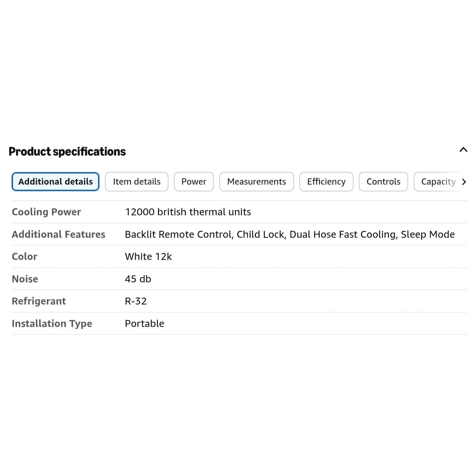The height and width of the screenshot is (476, 476).
Task: Click the Refrigerant R-32 value
Action: tap(136, 301)
